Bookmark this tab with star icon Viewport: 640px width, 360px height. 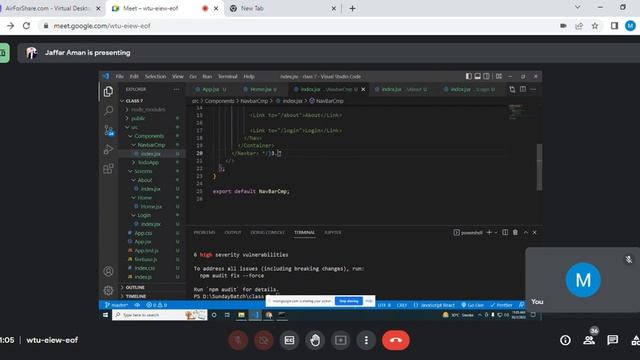point(595,26)
